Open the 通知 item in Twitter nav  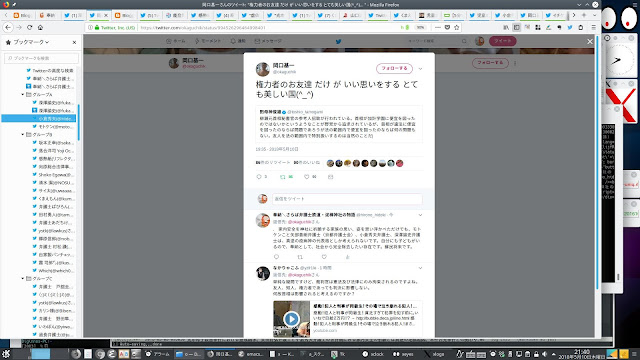[x=238, y=41]
